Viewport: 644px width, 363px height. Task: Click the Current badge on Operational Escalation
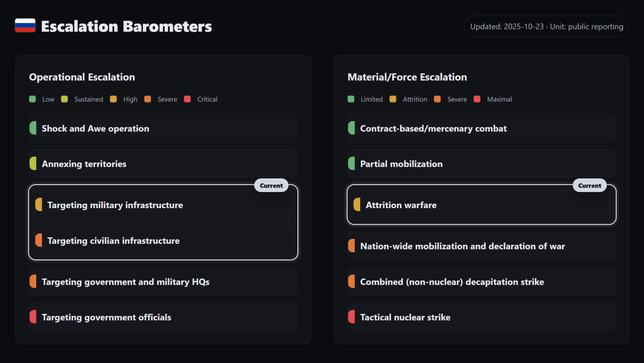pos(271,186)
